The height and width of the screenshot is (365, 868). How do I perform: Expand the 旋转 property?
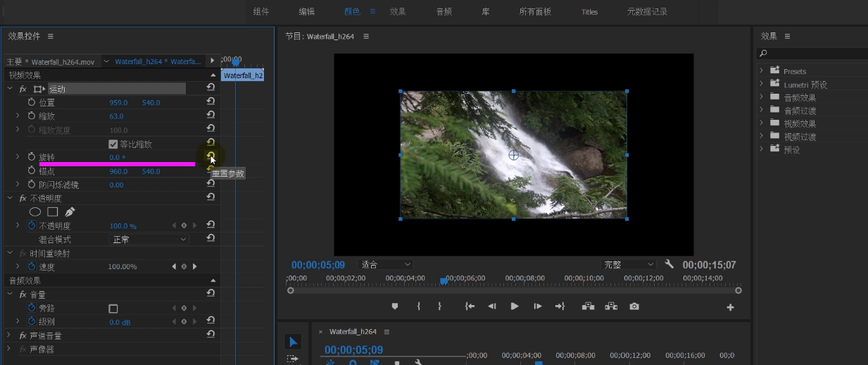pos(18,156)
